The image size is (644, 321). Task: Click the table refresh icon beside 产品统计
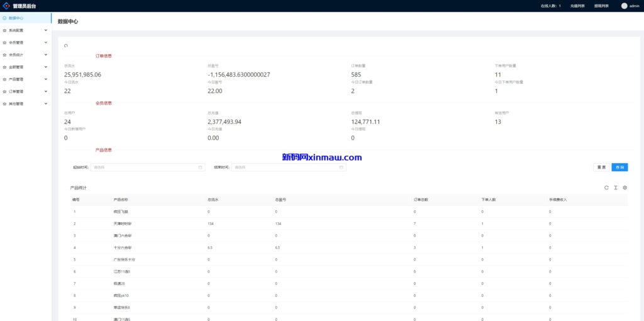point(606,188)
